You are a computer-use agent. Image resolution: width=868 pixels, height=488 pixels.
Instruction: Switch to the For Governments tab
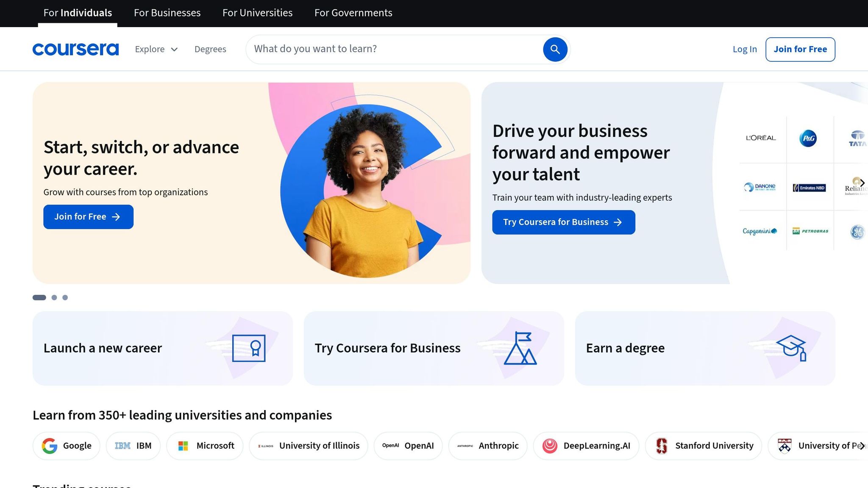click(353, 13)
